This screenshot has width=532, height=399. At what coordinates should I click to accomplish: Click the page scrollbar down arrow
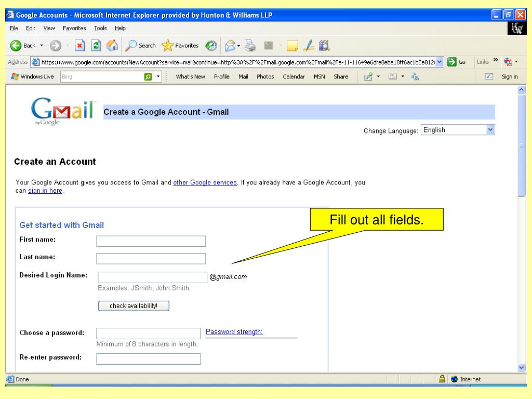click(x=522, y=367)
